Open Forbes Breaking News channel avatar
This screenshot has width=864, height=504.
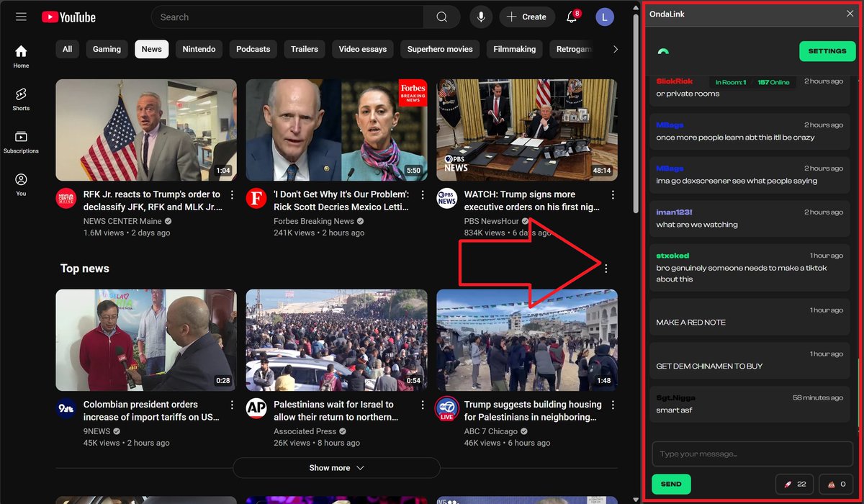point(256,199)
